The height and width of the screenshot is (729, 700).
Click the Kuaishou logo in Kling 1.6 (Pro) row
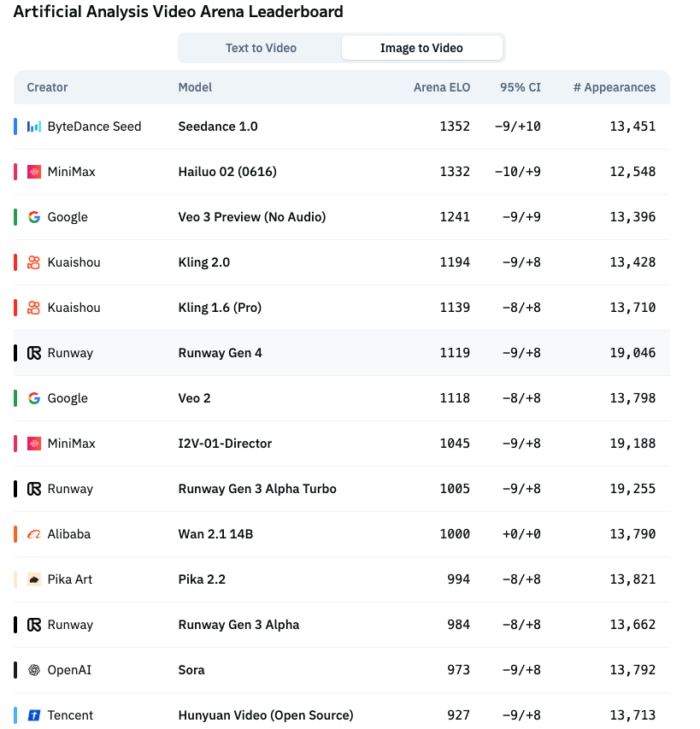[x=34, y=308]
